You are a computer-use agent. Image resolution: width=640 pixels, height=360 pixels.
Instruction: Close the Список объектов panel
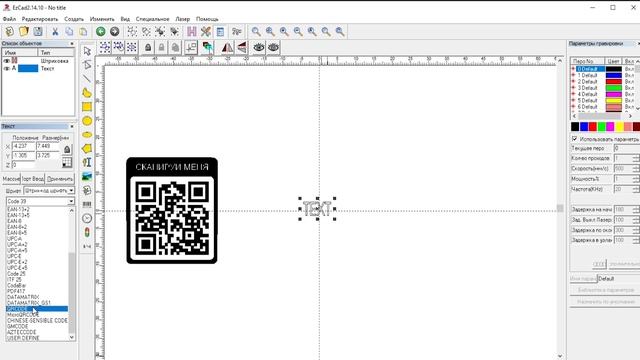tap(72, 43)
